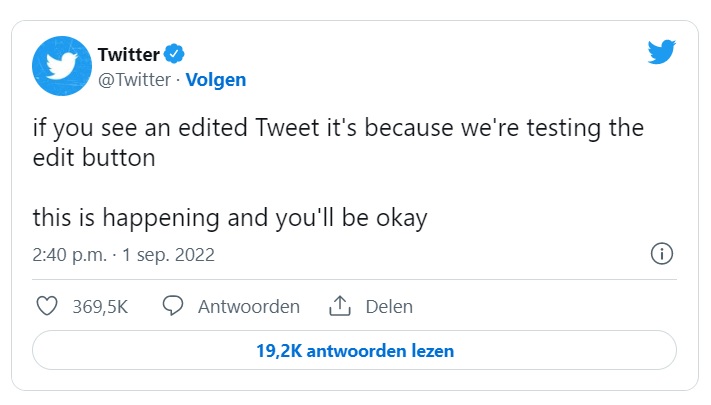Open the Twitter profile avatar picture
The width and height of the screenshot is (711, 405).
62,66
